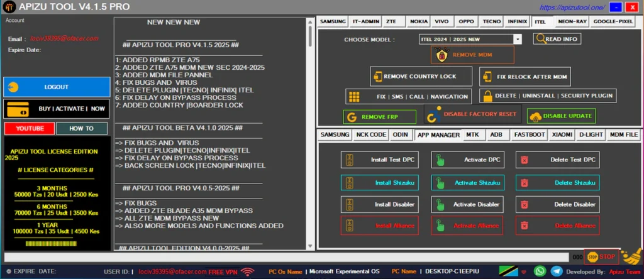Click Delete Shizuku button
The width and height of the screenshot is (644, 279).
(x=558, y=183)
